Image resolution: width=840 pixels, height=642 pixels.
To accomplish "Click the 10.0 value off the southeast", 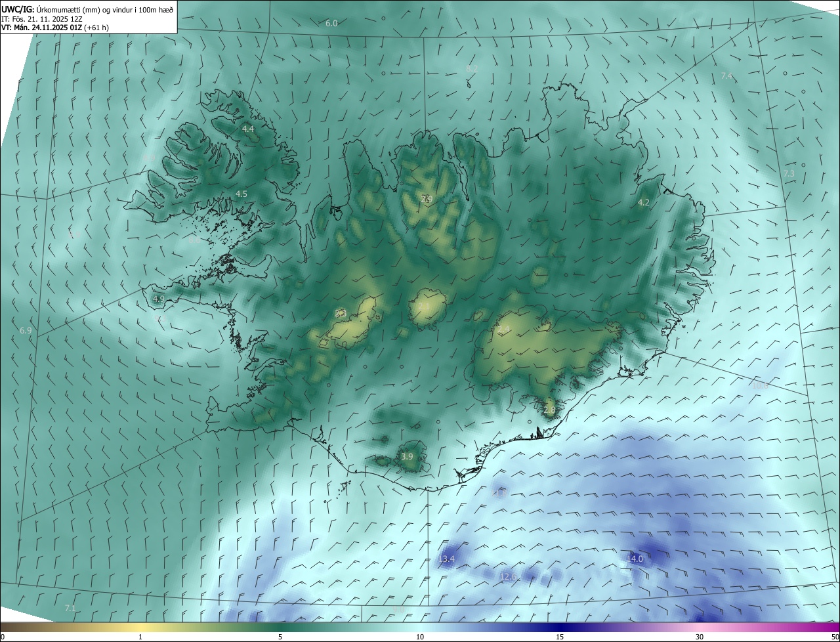I will click(760, 386).
